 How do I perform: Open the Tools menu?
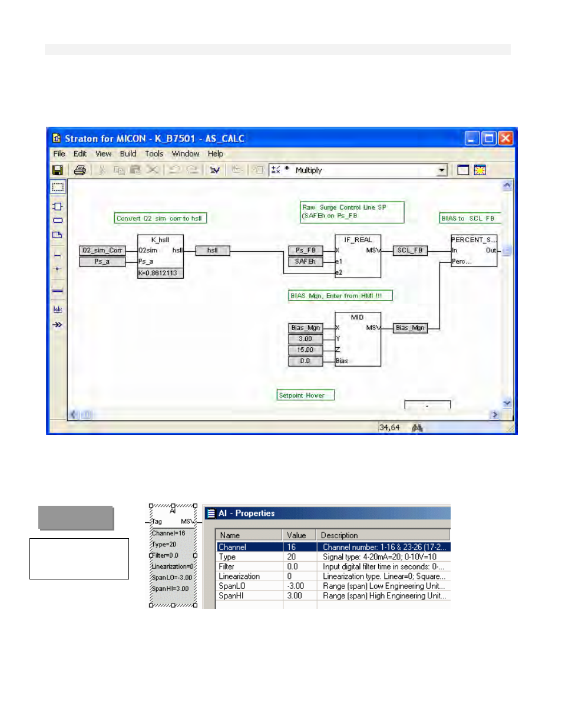click(x=154, y=154)
